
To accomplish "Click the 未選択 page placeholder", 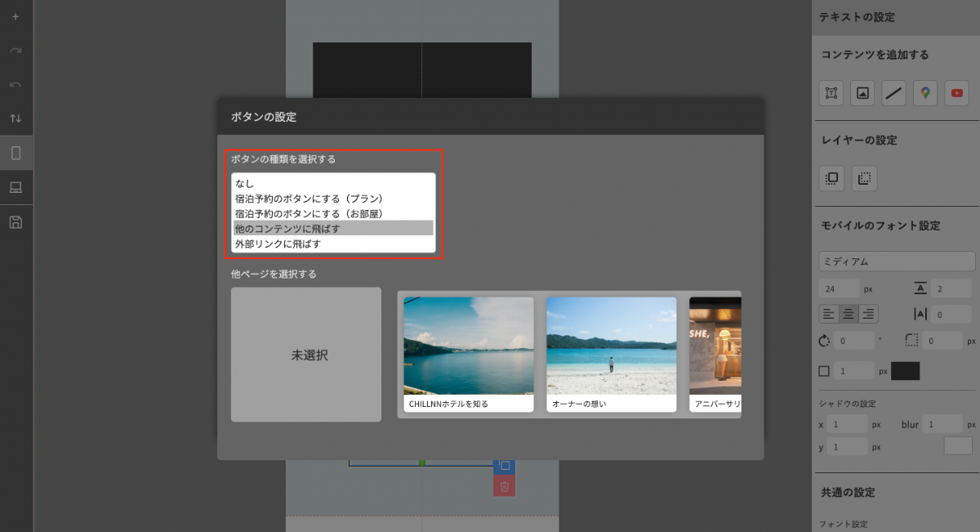I will click(305, 354).
